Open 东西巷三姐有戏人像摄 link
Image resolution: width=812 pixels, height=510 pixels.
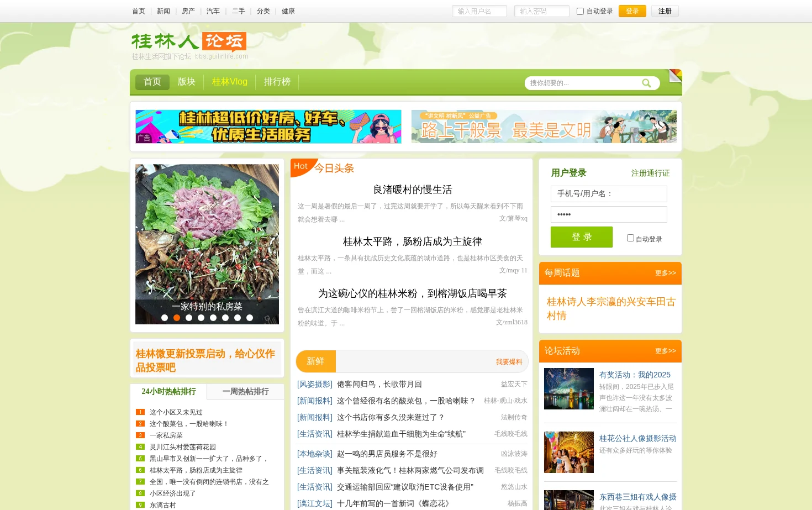(638, 497)
